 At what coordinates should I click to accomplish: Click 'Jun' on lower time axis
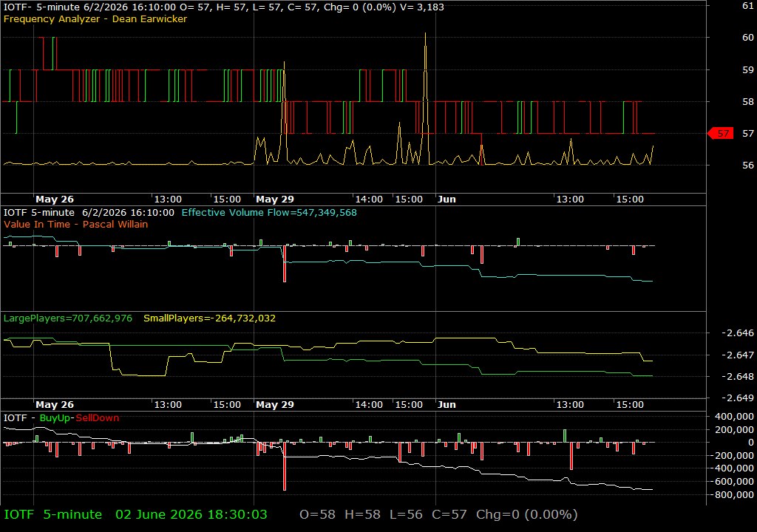pos(447,405)
